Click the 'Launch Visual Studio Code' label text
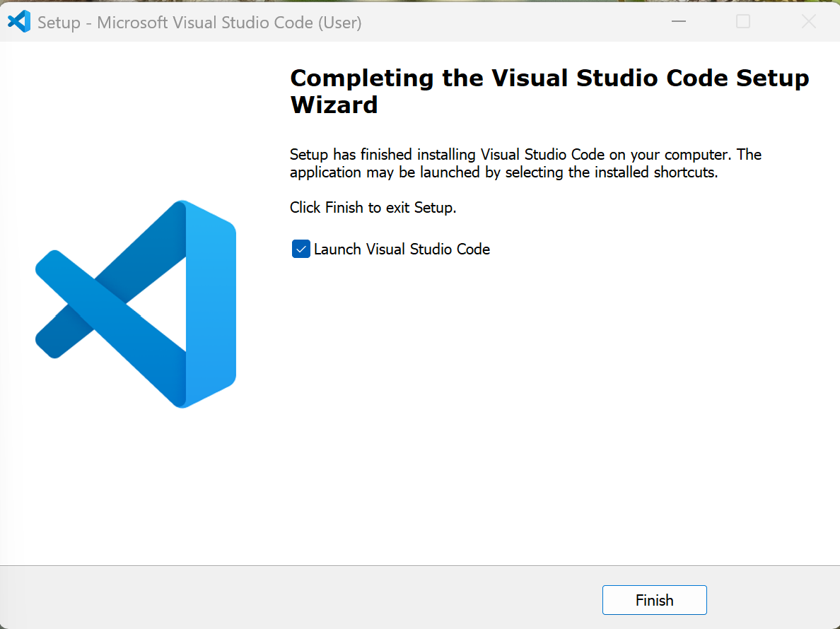Image resolution: width=840 pixels, height=629 pixels. [402, 249]
